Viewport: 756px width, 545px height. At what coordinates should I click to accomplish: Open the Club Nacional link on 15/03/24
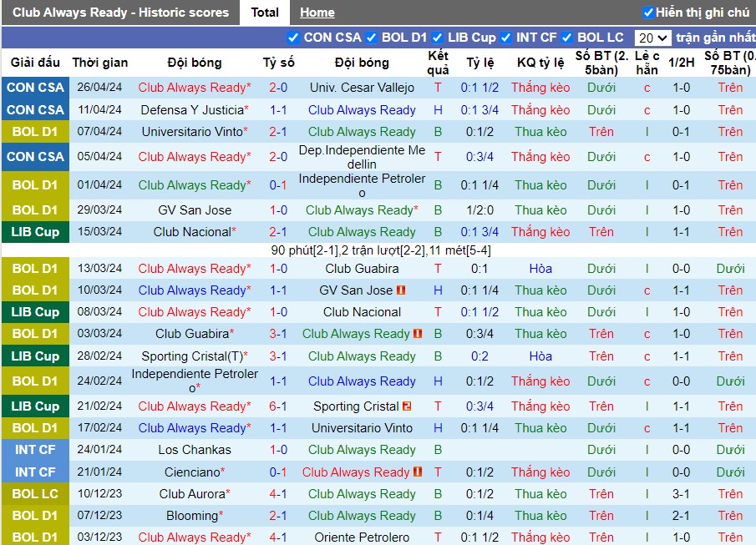[192, 232]
